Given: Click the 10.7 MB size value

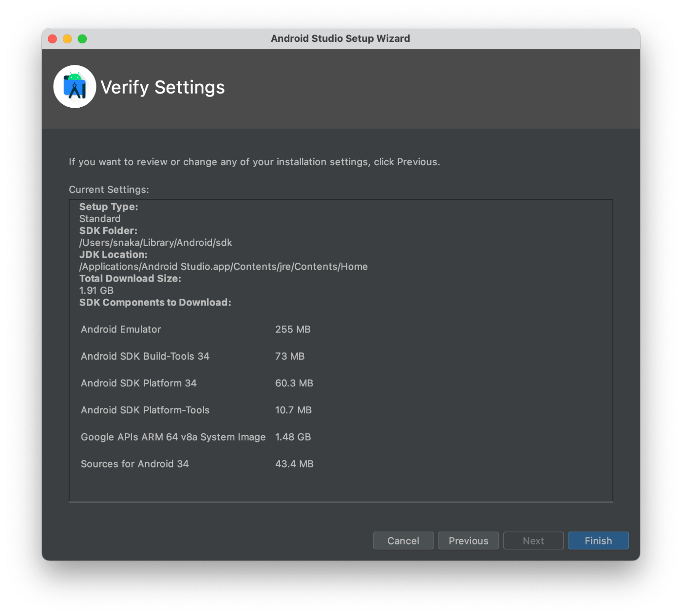Looking at the screenshot, I should (x=293, y=410).
